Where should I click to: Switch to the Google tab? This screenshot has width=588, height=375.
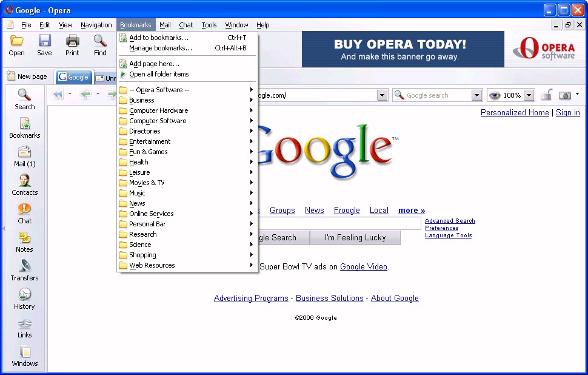(74, 77)
